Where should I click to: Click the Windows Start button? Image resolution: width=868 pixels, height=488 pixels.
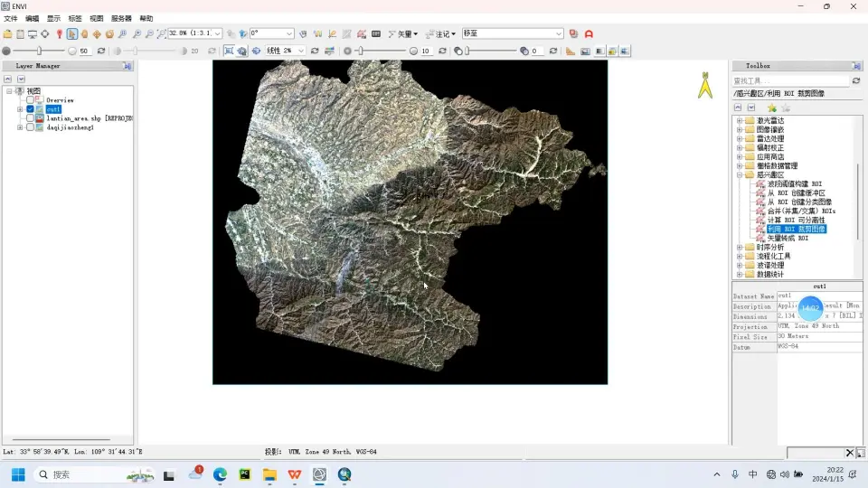tap(18, 474)
